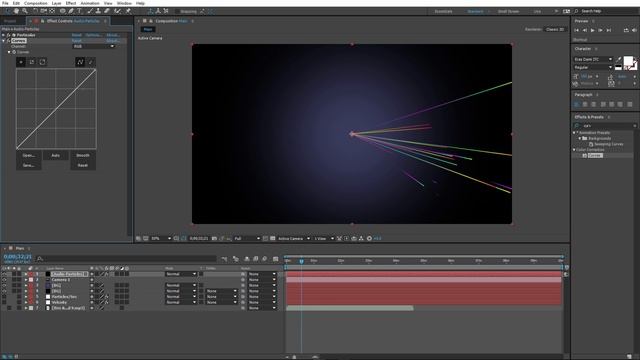Open the Effect menu
The image size is (640, 360).
click(x=71, y=3)
